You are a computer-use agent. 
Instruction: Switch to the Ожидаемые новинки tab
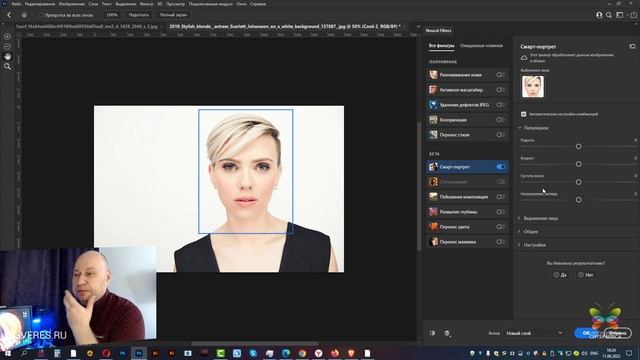pos(481,46)
